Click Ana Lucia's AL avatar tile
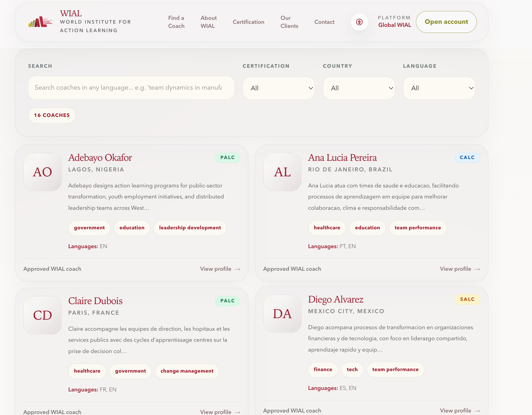The height and width of the screenshot is (415, 532). coord(282,172)
